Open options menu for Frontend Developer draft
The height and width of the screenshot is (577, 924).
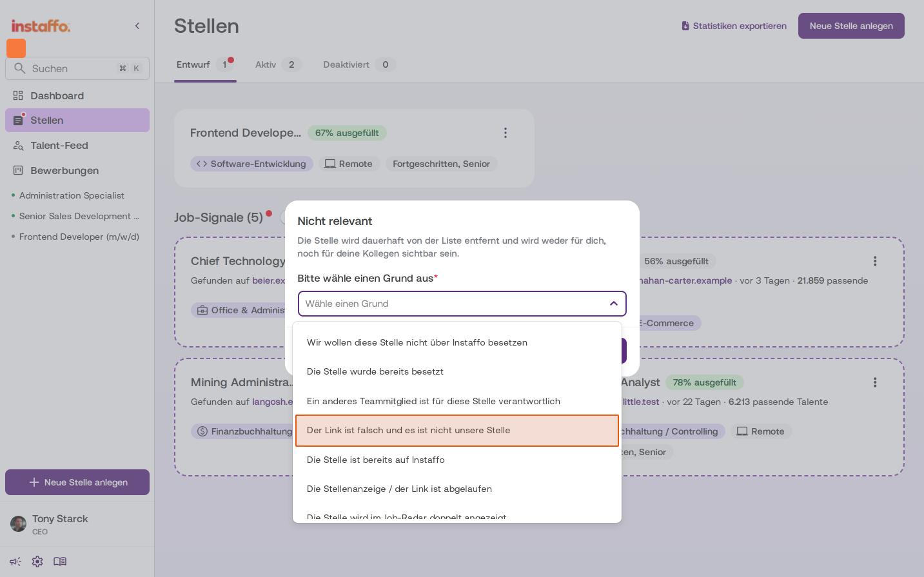point(506,133)
